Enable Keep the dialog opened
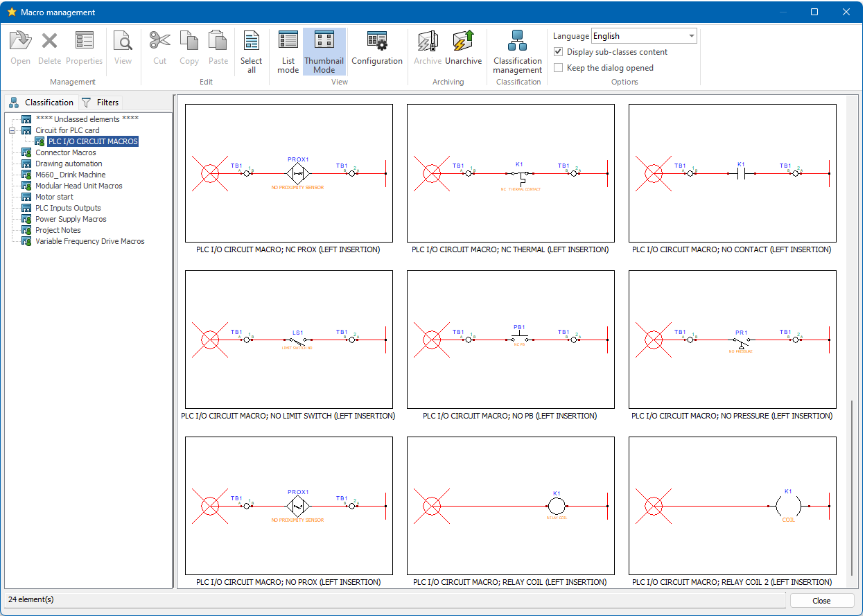Viewport: 865px width, 616px height. tap(557, 67)
